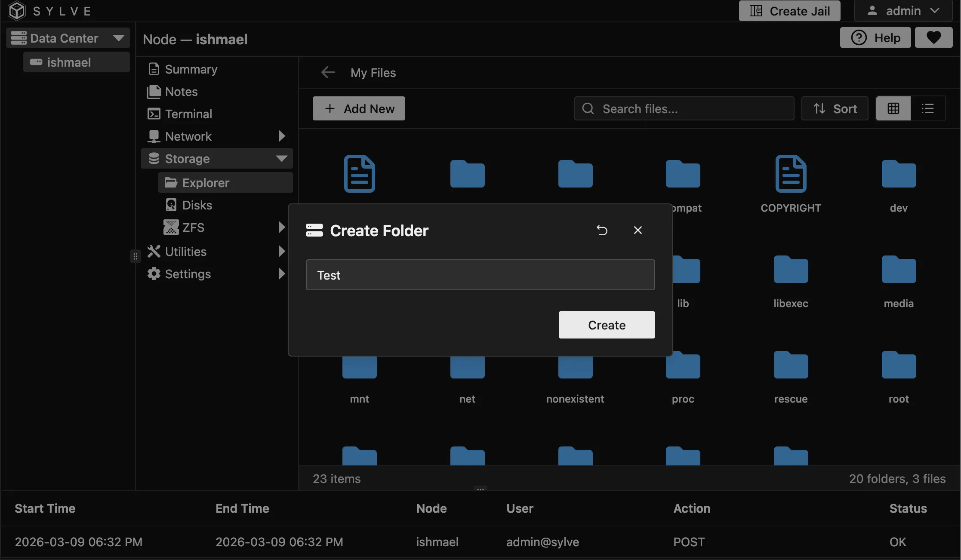The image size is (961, 560).
Task: Collapse the Data Center tree
Action: tap(119, 37)
